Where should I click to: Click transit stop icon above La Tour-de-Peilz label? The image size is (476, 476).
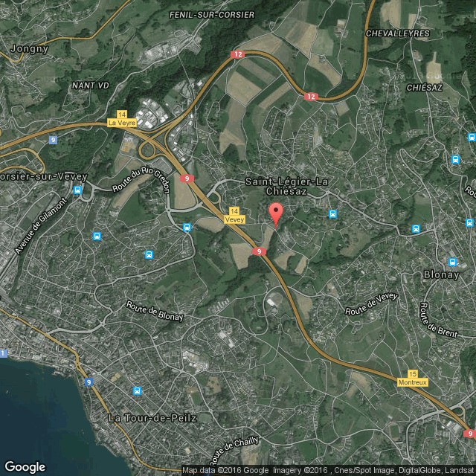point(137,391)
